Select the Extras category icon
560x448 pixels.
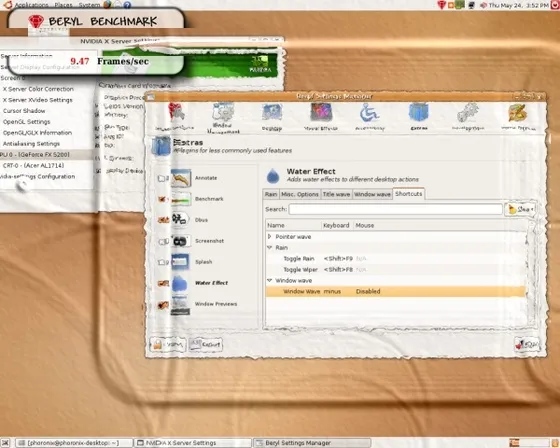419,113
